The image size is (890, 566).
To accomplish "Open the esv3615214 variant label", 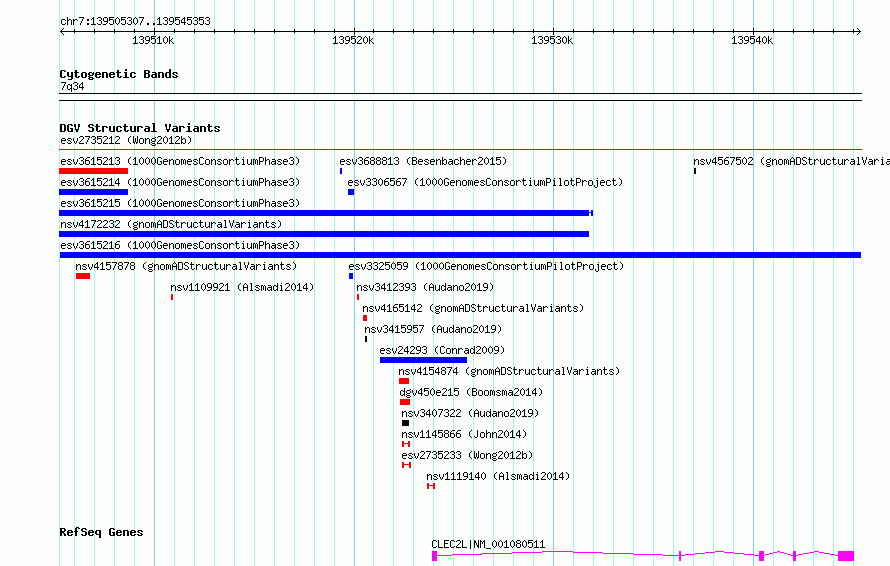I will 180,182.
